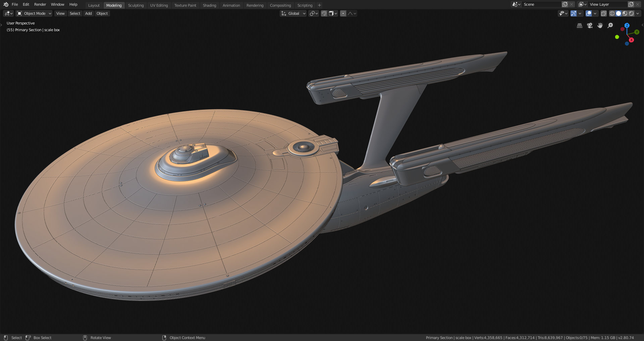
Task: Open the view layer browse dropdown
Action: pyautogui.click(x=583, y=4)
